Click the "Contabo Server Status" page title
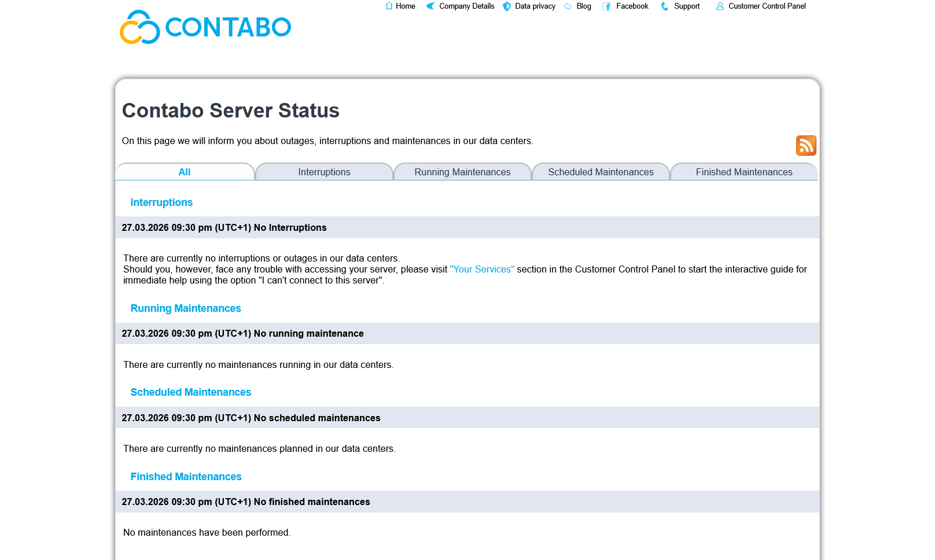 [231, 110]
